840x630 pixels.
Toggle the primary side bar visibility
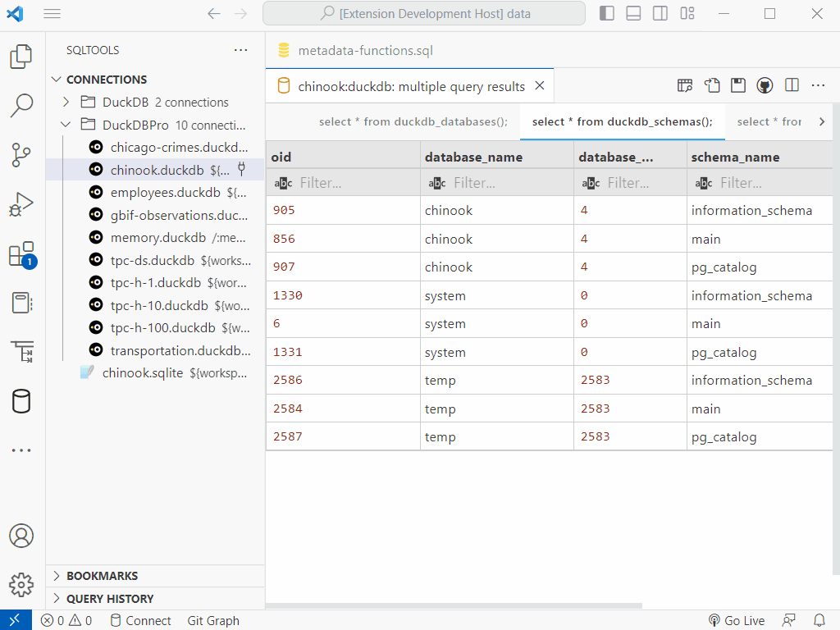(606, 14)
